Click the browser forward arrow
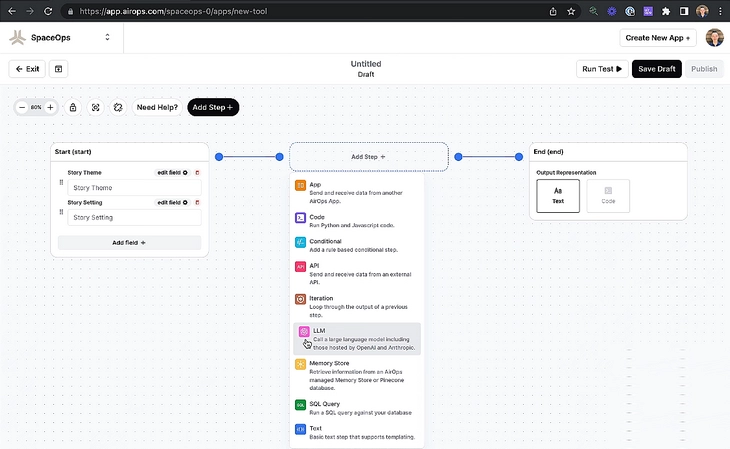The image size is (730, 449). [30, 11]
